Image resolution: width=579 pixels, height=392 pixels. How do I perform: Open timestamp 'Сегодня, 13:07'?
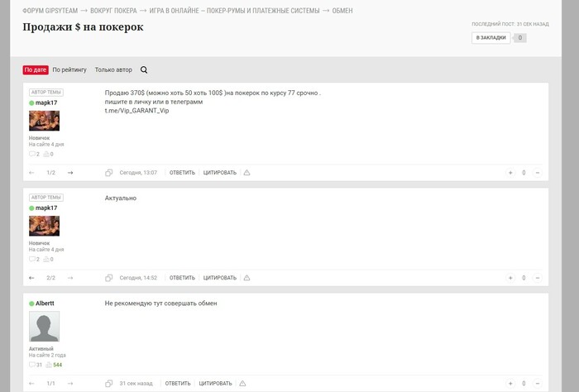click(x=138, y=172)
